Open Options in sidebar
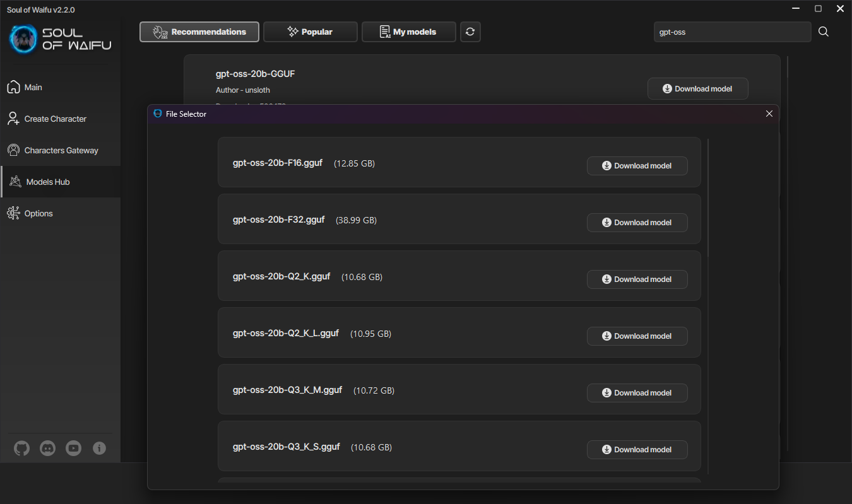The height and width of the screenshot is (504, 852). click(61, 213)
